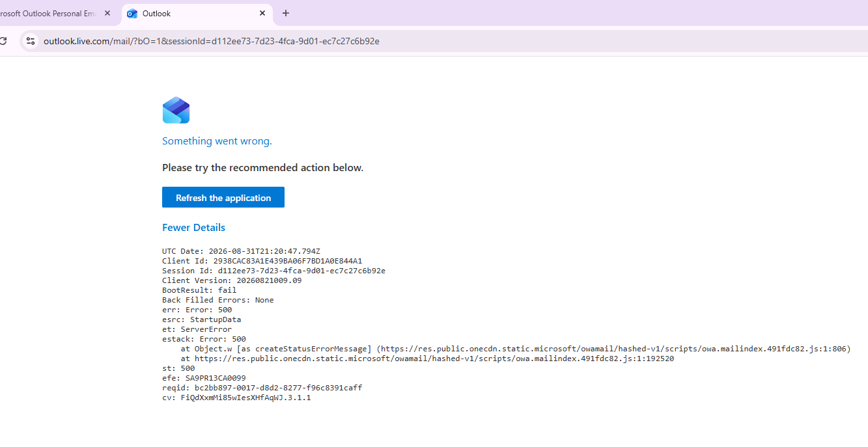Image resolution: width=868 pixels, height=447 pixels.
Task: Click the 'Back Filled Errors: None' line
Action: click(217, 300)
